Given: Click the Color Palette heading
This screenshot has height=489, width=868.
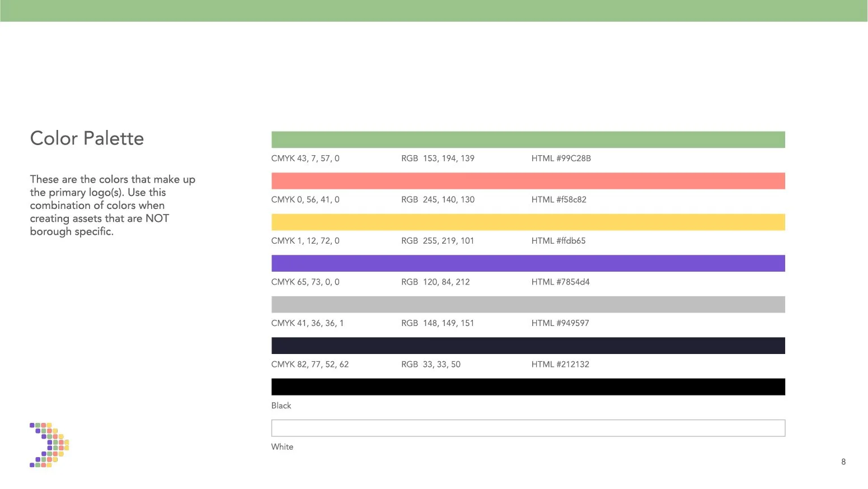Looking at the screenshot, I should click(x=87, y=138).
